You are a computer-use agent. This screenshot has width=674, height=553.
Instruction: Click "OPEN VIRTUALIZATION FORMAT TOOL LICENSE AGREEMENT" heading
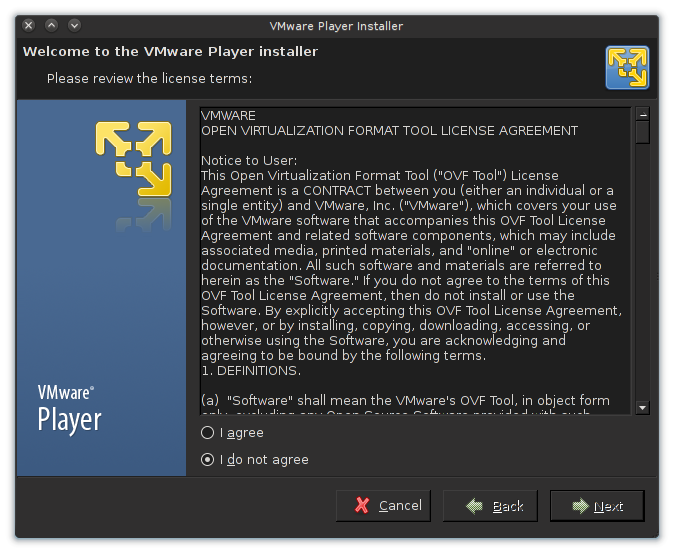389,131
